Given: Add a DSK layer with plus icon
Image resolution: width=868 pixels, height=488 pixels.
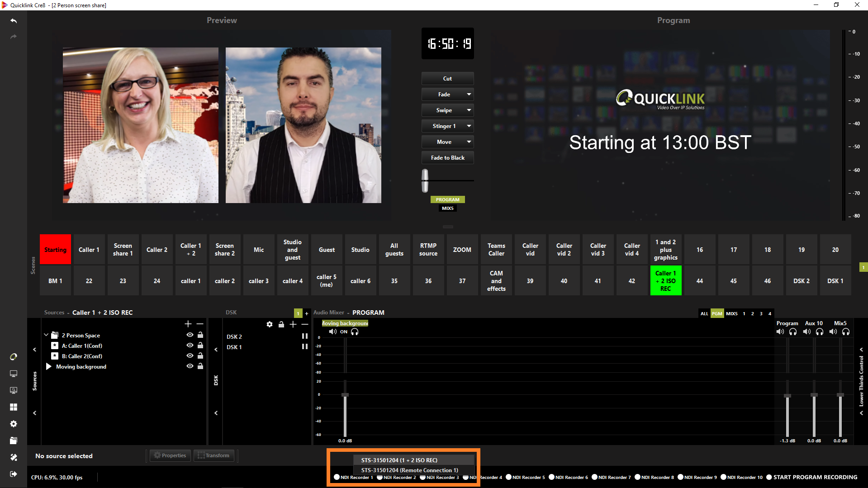Looking at the screenshot, I should 293,324.
